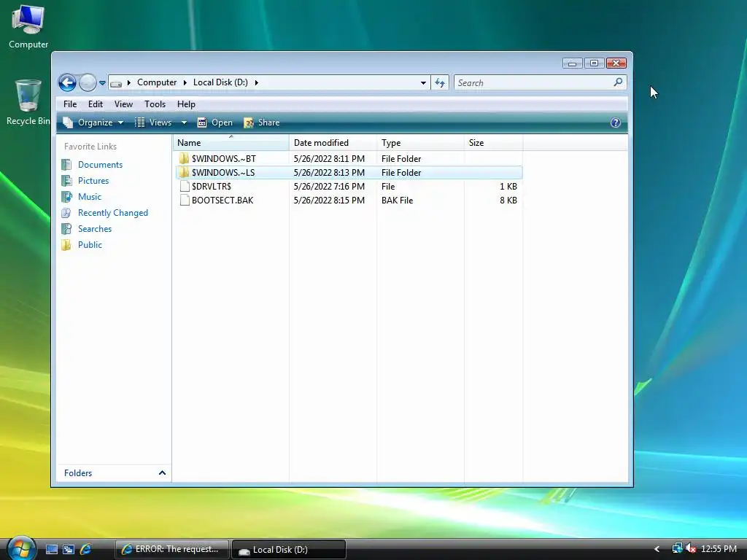Select the Local Disk (D:) breadcrumb
This screenshot has width=747, height=560.
220,82
